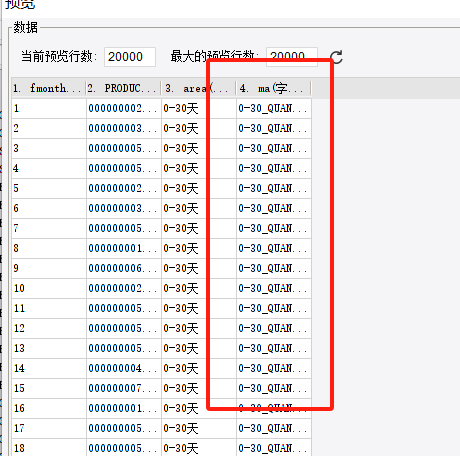460x456 pixels.
Task: Select product cell 000000005... in row 3
Action: coord(124,148)
